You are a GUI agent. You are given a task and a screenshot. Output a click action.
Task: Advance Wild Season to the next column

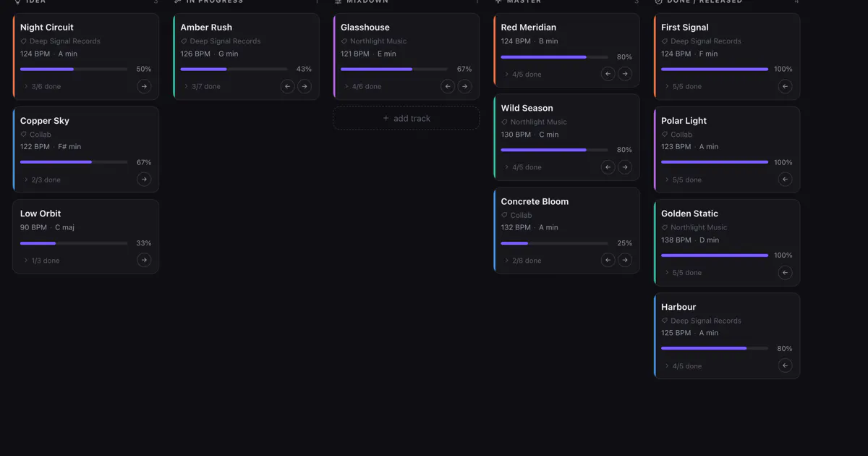(x=625, y=167)
